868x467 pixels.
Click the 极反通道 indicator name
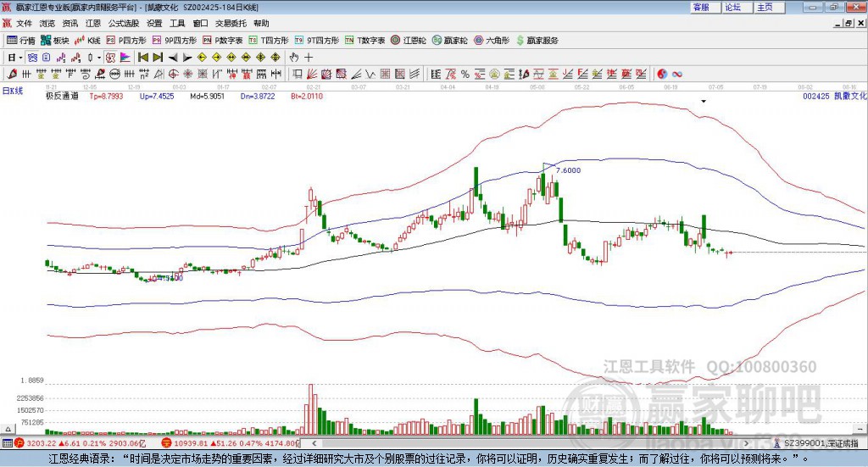click(x=62, y=97)
